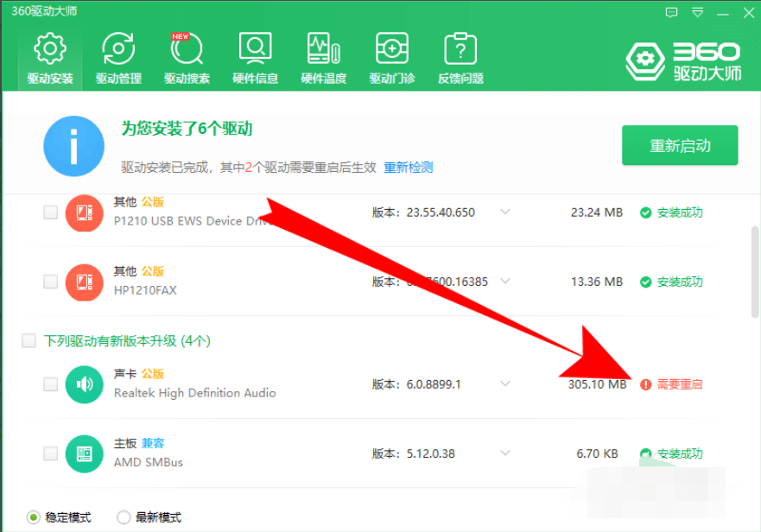
Task: Tick checkbox for Realtek High Definition Audio
Action: pos(50,384)
